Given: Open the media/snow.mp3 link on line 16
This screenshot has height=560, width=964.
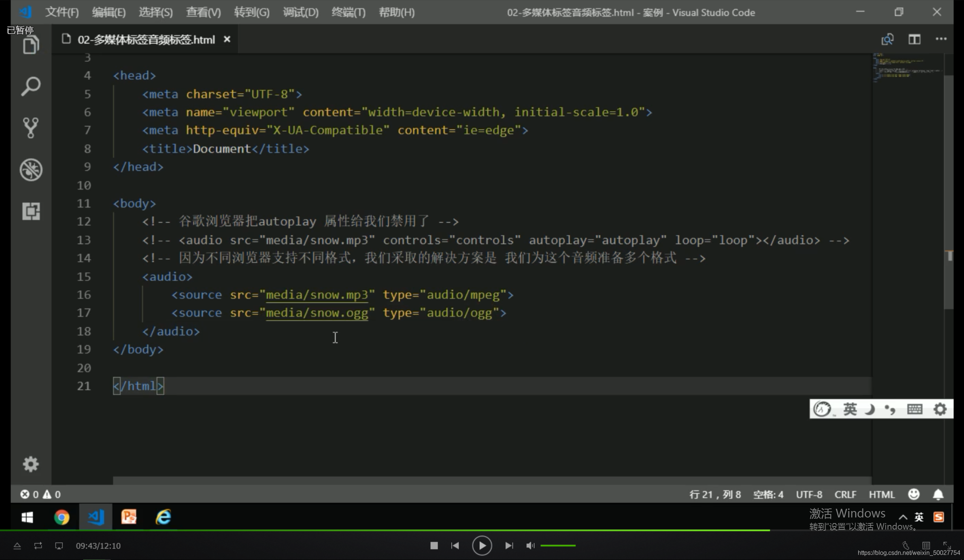Looking at the screenshot, I should [x=317, y=294].
